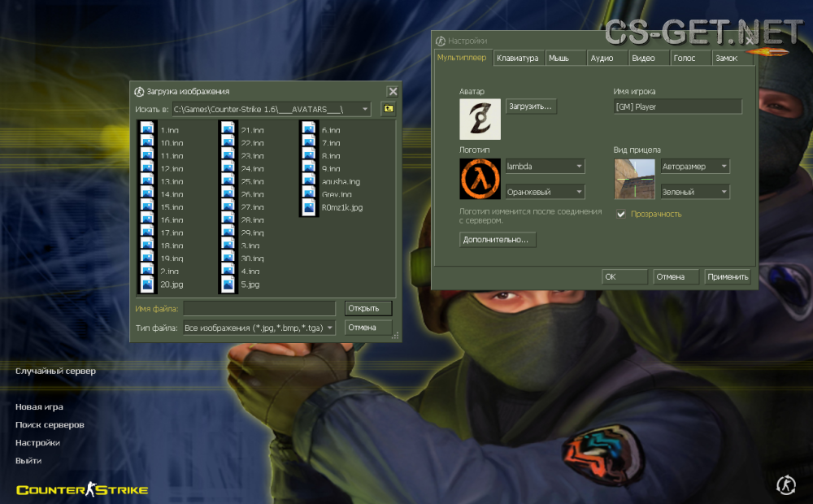Select the 21.jpg file icon
Screen dimensions: 813x504
point(228,128)
